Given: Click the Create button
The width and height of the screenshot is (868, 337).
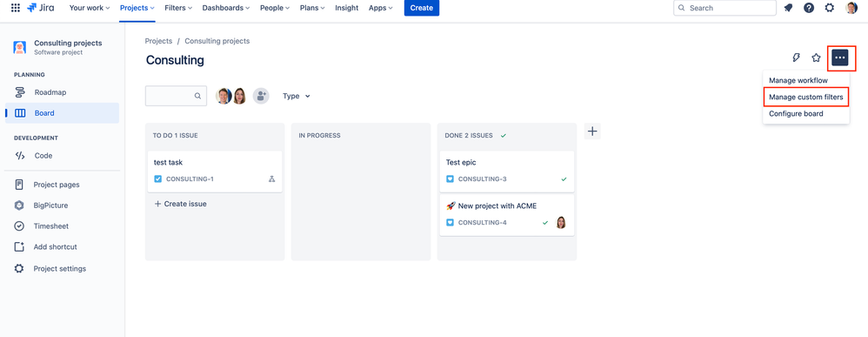Looking at the screenshot, I should pos(421,8).
